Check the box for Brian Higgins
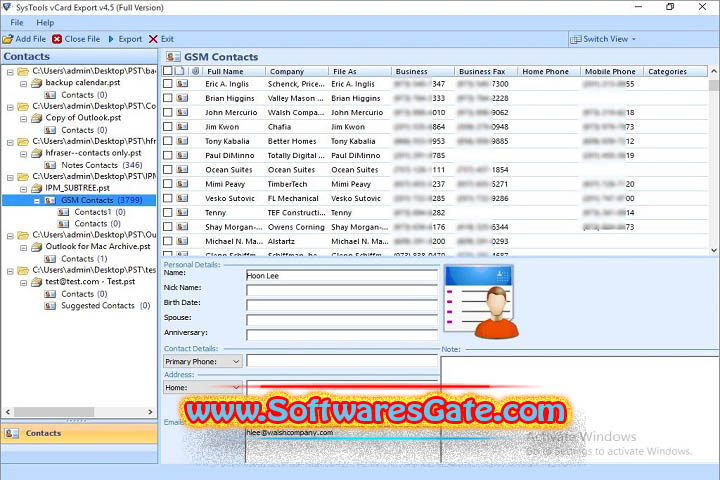This screenshot has width=720, height=480. click(168, 98)
